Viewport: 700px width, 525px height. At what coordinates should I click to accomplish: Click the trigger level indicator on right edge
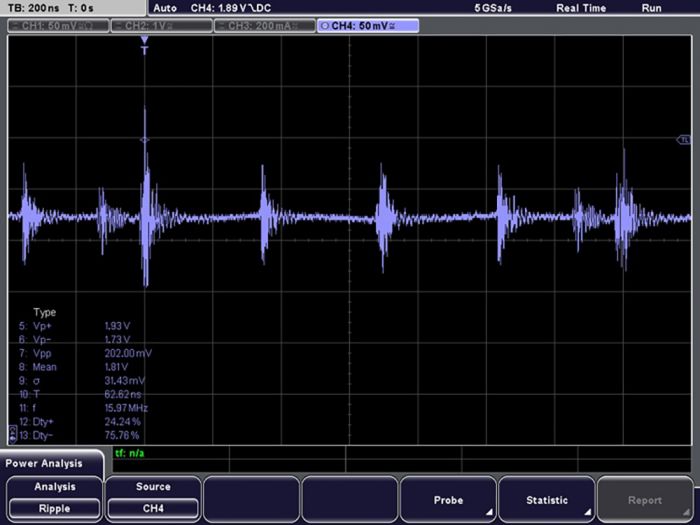coord(686,140)
